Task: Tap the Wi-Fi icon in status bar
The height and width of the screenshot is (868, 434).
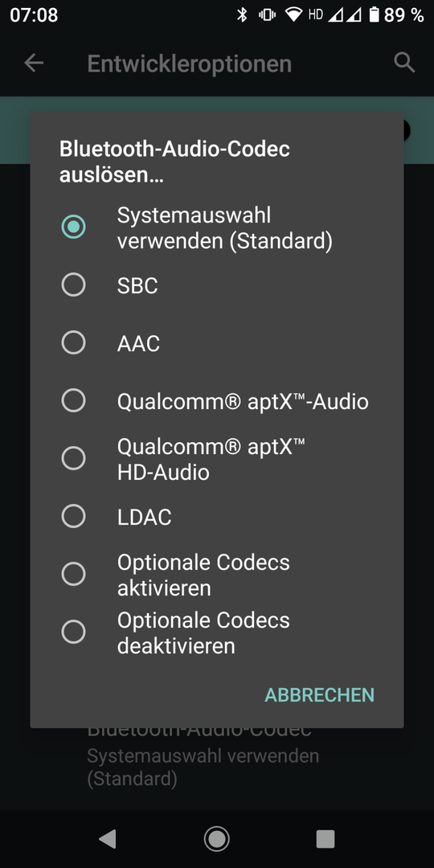Action: [x=294, y=15]
